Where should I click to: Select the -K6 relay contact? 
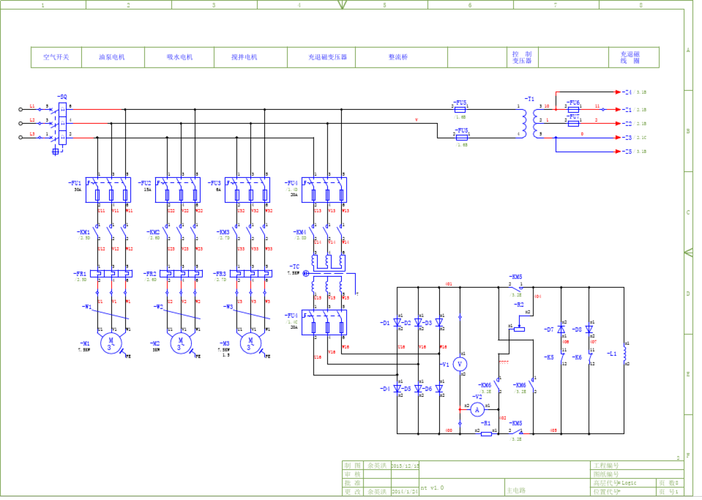589,357
